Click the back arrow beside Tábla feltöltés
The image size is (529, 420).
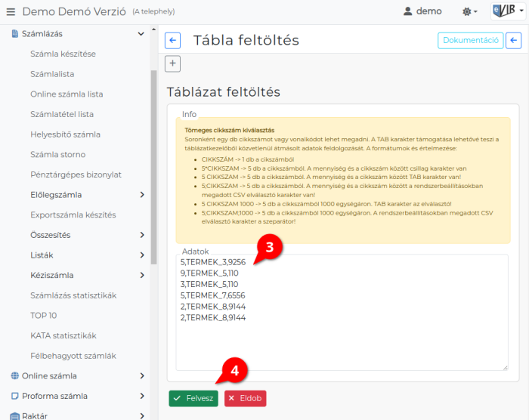click(173, 41)
